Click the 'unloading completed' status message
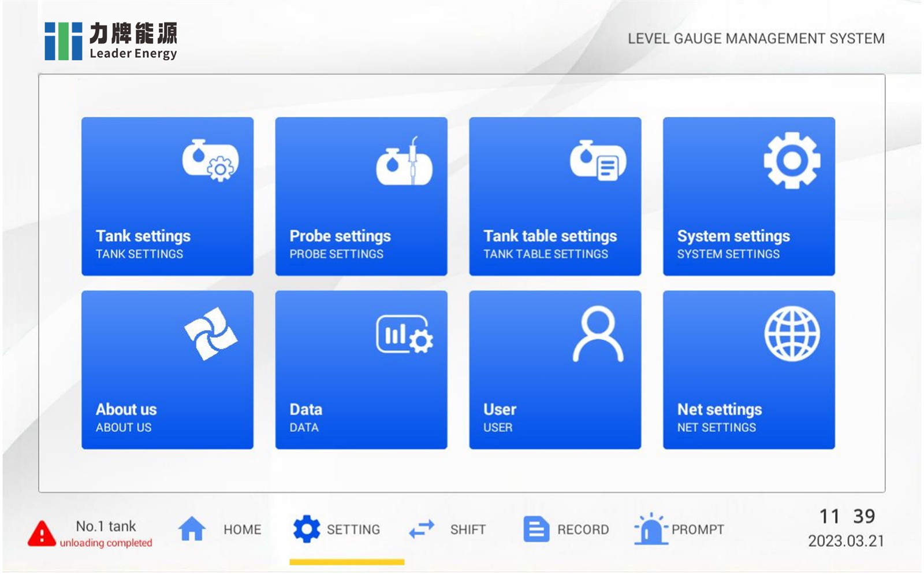This screenshot has width=924, height=578. click(106, 543)
